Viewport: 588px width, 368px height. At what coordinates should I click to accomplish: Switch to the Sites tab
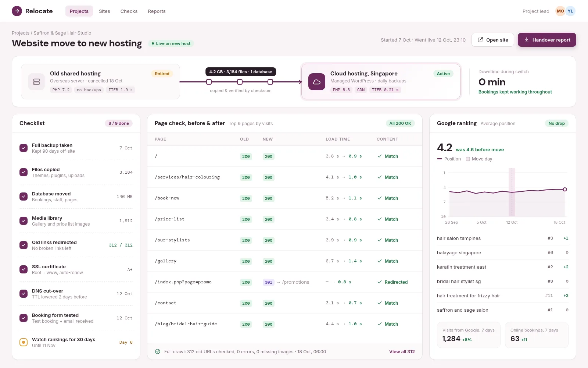click(x=104, y=11)
